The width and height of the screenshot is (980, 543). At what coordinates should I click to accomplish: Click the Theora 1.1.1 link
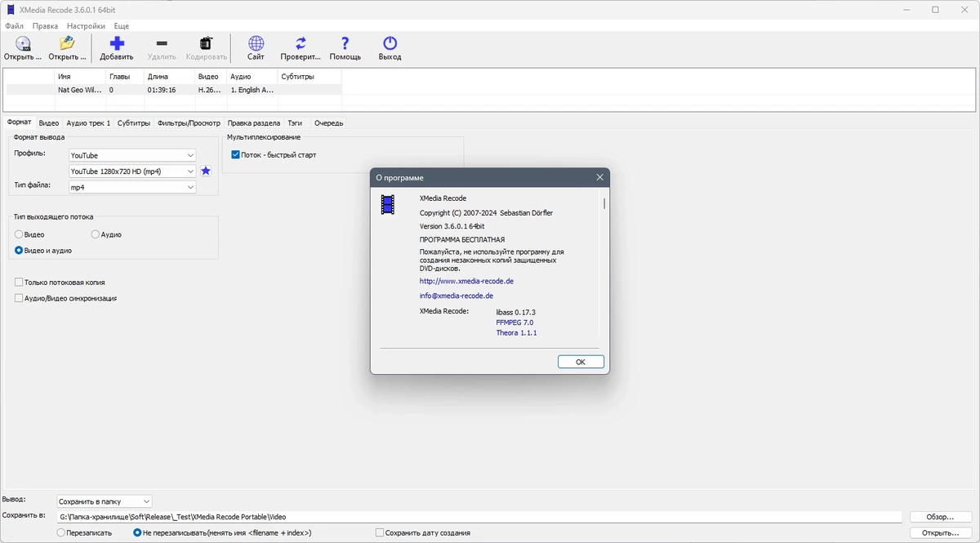point(516,333)
